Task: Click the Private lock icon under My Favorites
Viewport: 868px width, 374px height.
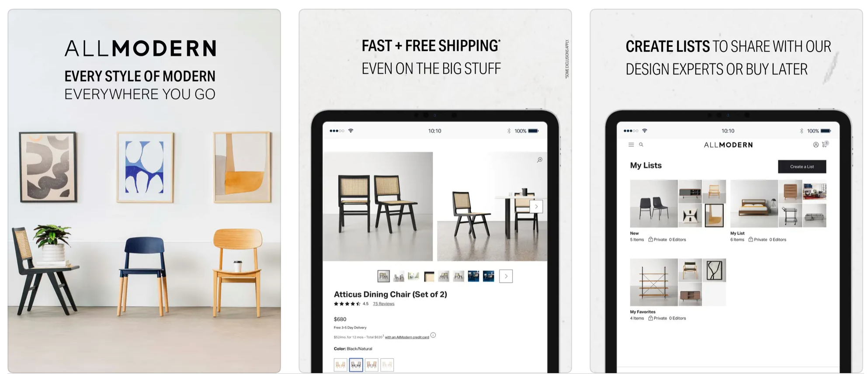Action: click(650, 318)
